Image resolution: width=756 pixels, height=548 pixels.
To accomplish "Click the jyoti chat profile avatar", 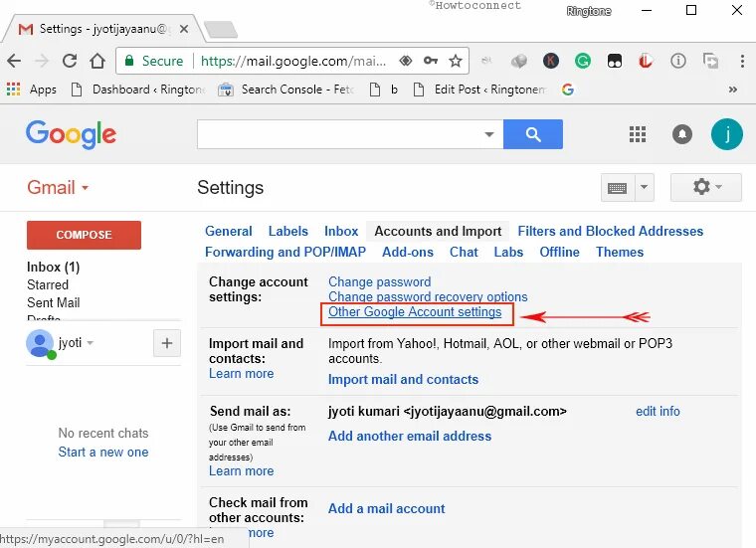I will [x=40, y=344].
